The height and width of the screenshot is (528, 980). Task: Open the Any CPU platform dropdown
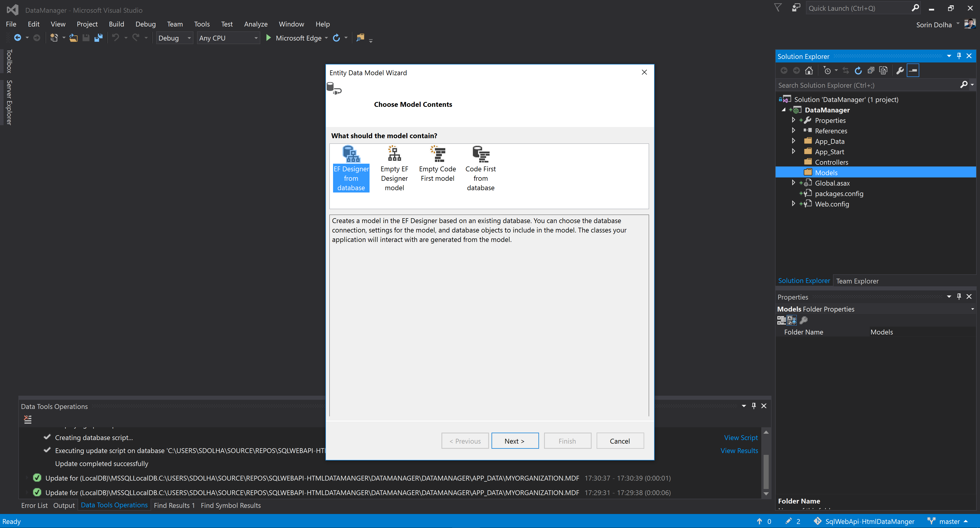[228, 38]
